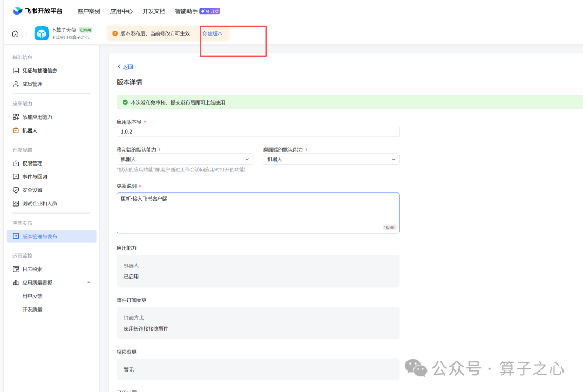The width and height of the screenshot is (583, 392).
Task: Collapse the 应用质量看板 section chevron
Action: click(89, 283)
